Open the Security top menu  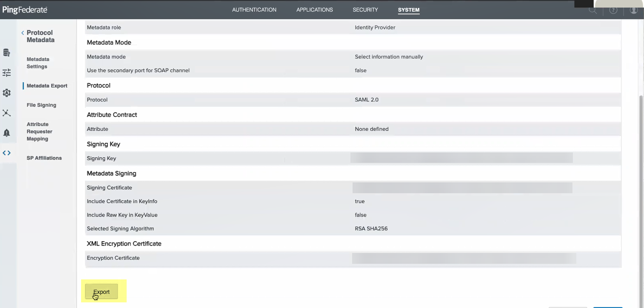365,10
